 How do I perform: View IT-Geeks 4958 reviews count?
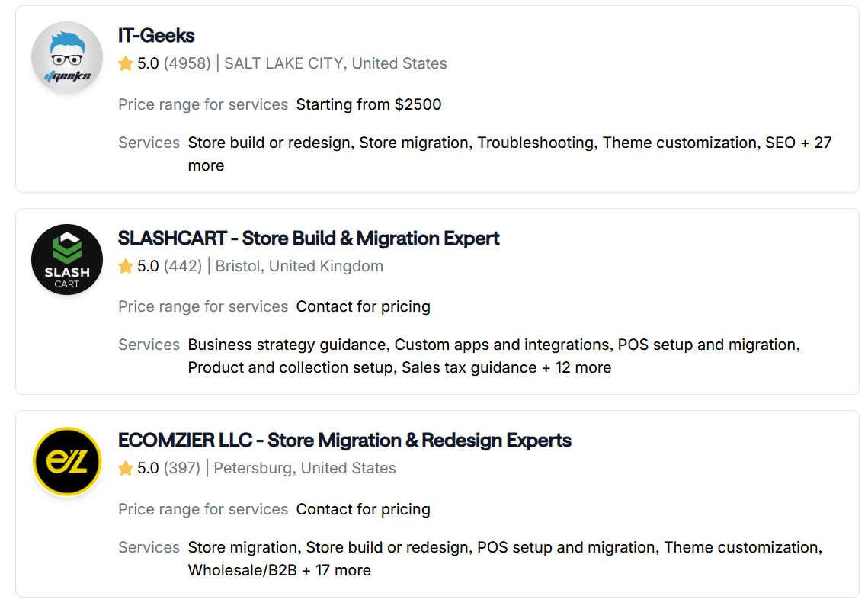coord(187,64)
